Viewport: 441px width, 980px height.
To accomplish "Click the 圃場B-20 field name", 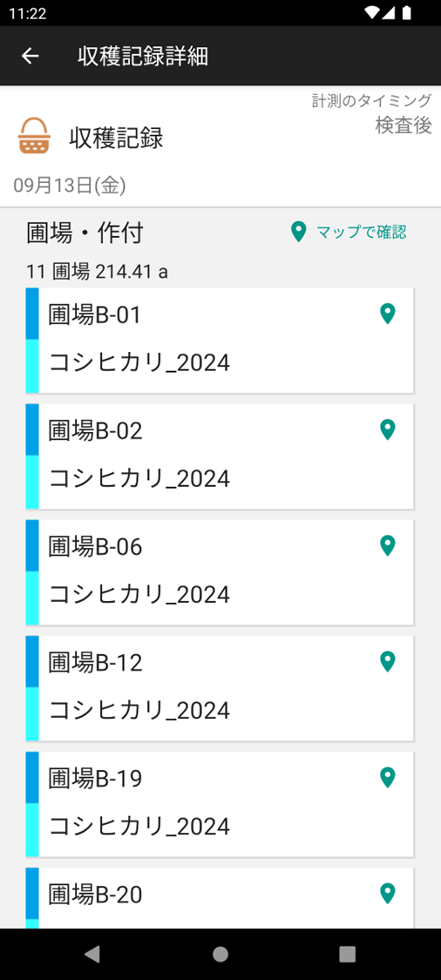I will point(96,895).
